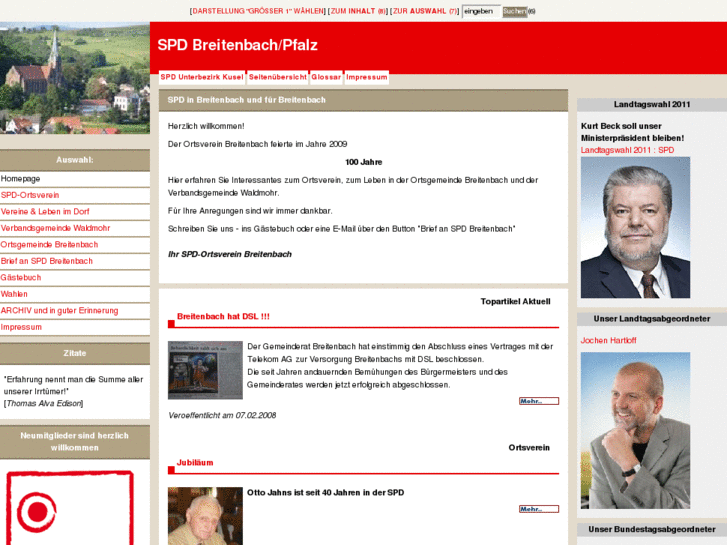The width and height of the screenshot is (727, 545).
Task: Select 'SPD-Ortsverein' in the sidebar menu
Action: pyautogui.click(x=75, y=195)
